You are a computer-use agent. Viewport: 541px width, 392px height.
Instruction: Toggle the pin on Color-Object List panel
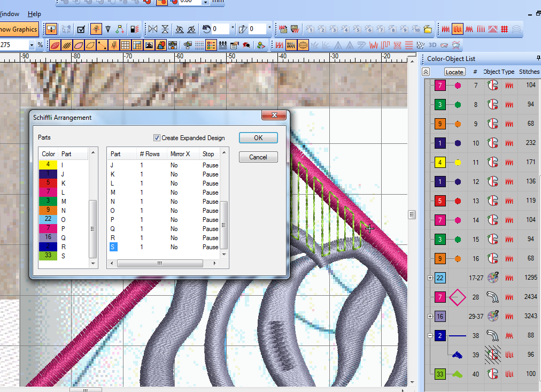tap(538, 58)
